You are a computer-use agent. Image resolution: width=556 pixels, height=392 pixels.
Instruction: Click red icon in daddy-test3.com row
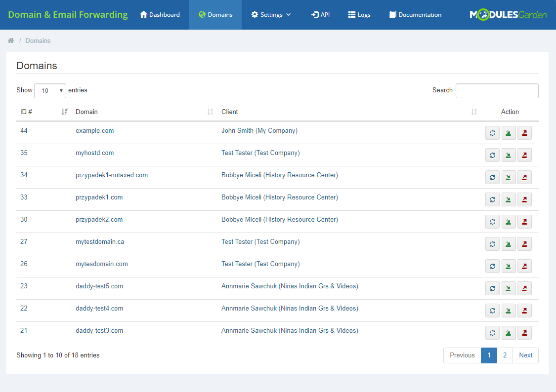(524, 333)
